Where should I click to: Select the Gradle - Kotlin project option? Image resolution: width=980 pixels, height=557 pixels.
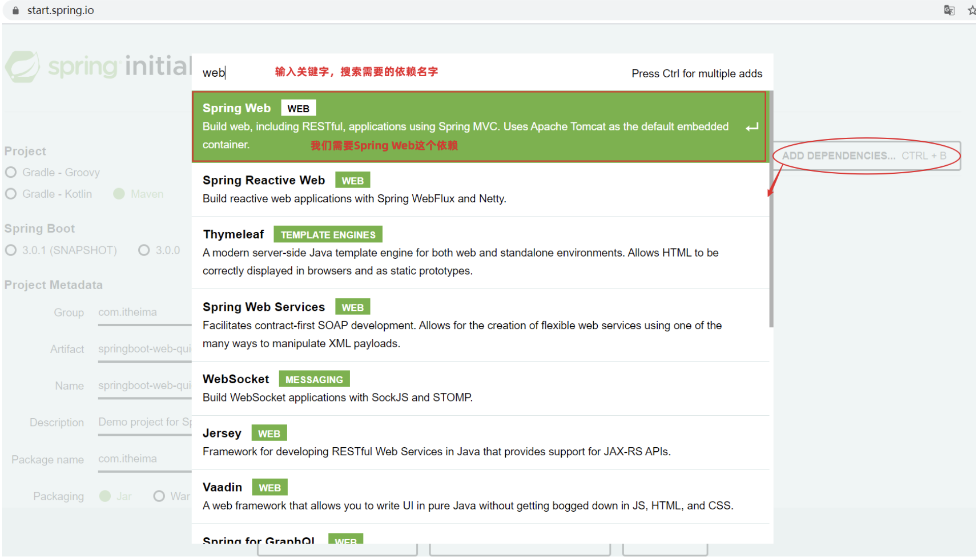click(x=11, y=195)
